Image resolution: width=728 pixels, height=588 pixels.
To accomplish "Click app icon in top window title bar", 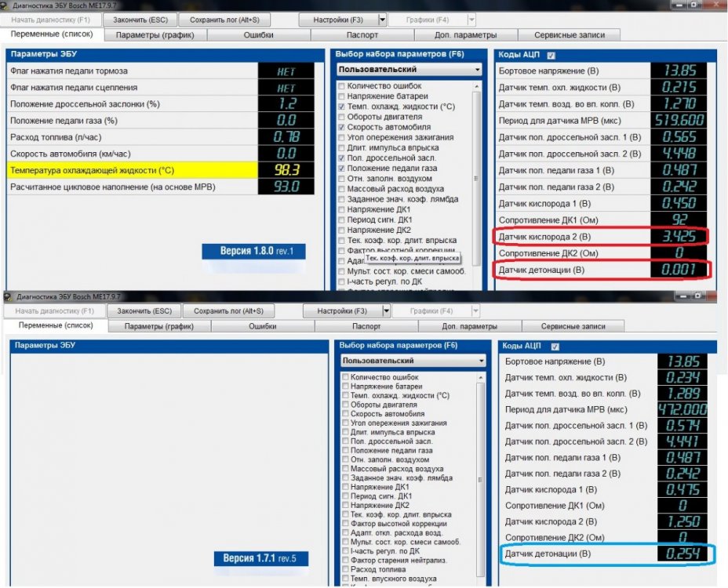I will [5, 5].
